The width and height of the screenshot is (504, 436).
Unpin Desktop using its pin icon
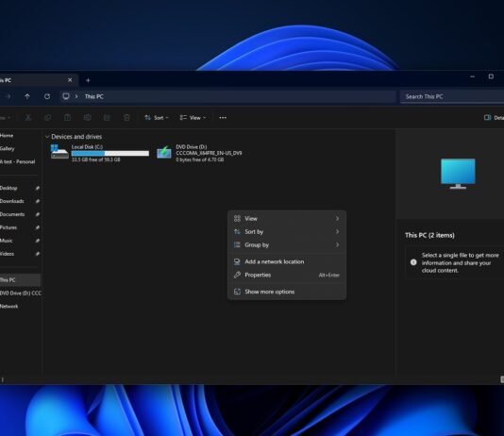click(38, 188)
